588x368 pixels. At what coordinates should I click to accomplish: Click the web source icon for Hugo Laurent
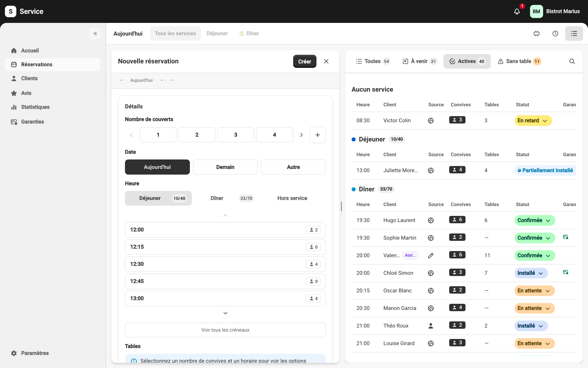click(x=431, y=220)
